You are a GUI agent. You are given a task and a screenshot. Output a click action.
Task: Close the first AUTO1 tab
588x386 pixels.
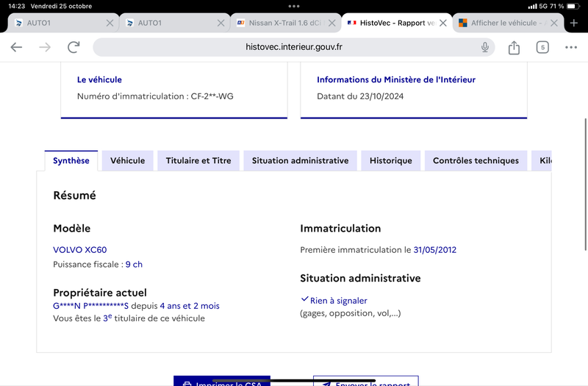point(110,24)
